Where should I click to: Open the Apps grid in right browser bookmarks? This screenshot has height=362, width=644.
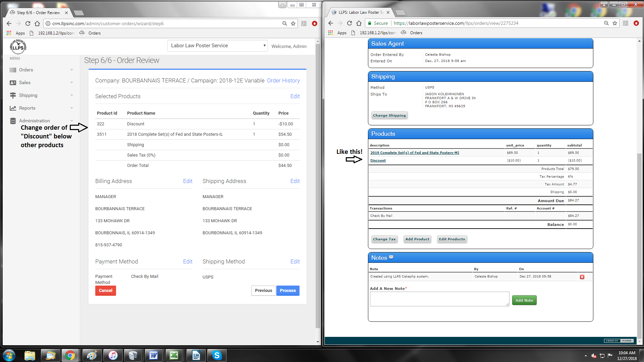click(x=331, y=33)
